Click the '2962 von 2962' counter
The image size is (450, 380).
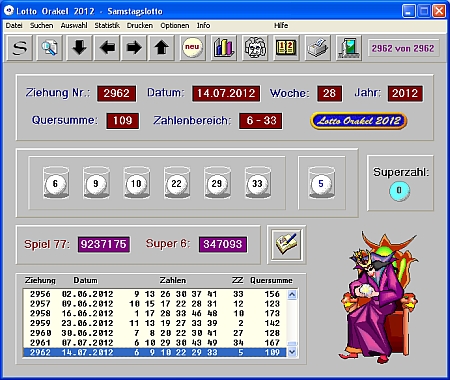click(403, 49)
